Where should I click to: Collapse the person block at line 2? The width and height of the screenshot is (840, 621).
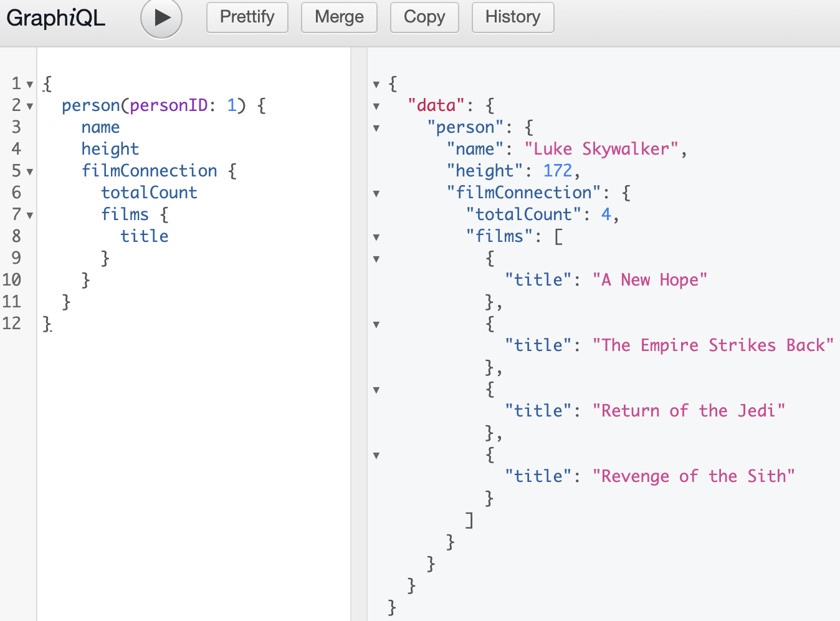(30, 106)
